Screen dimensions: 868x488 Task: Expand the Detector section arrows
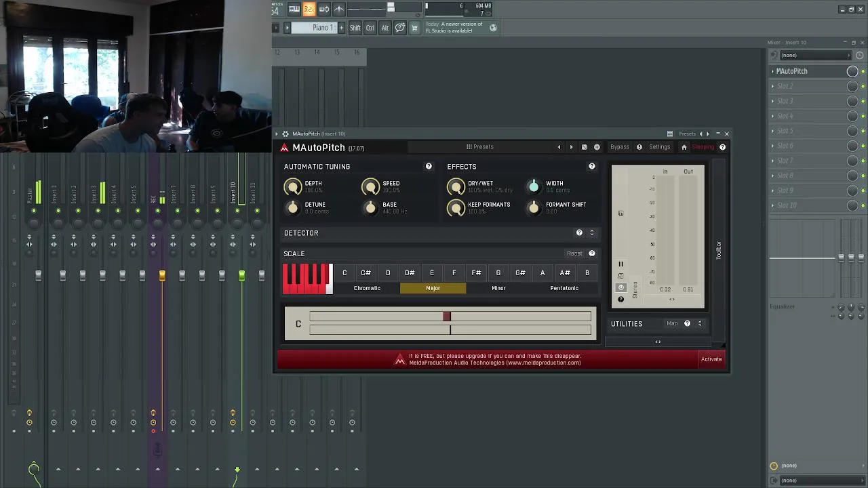click(592, 232)
